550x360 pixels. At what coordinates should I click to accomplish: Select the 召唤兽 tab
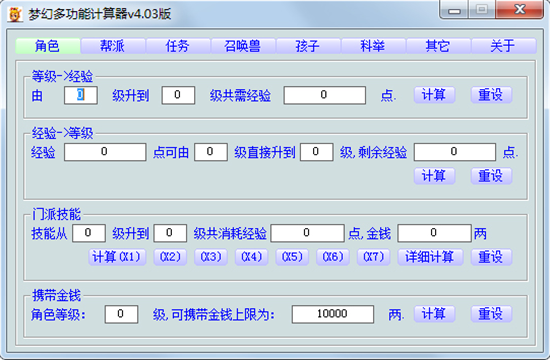point(243,46)
